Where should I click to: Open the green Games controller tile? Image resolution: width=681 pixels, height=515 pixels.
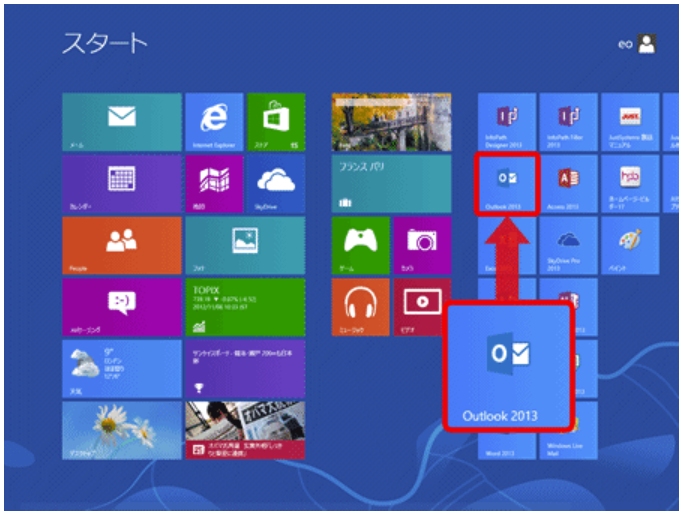[360, 245]
